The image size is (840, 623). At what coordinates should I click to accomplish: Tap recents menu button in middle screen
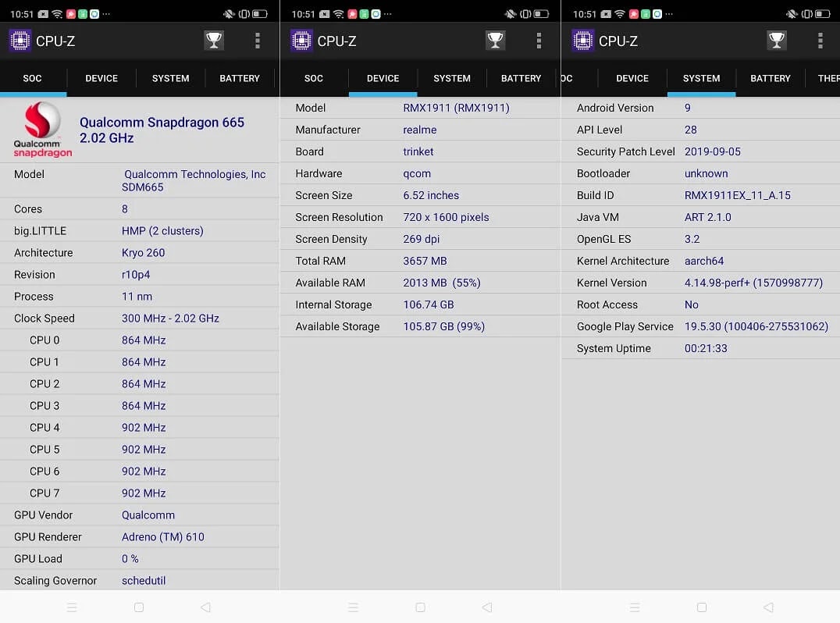pos(353,607)
